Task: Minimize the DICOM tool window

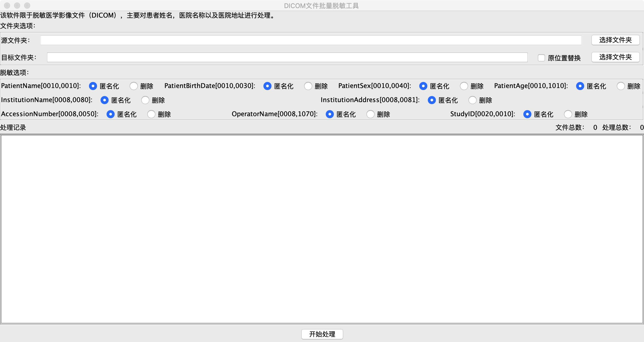Action: pos(17,5)
